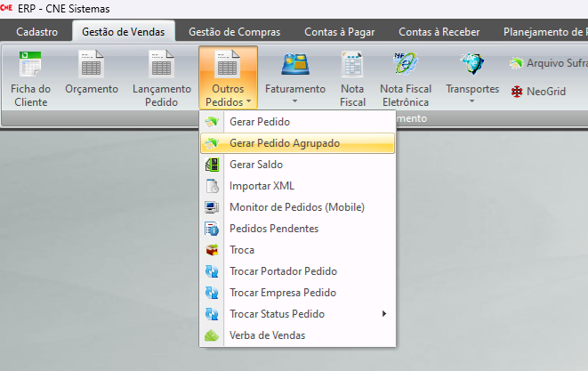Open Monitor de Pedidos (Mobile)

[x=296, y=207]
